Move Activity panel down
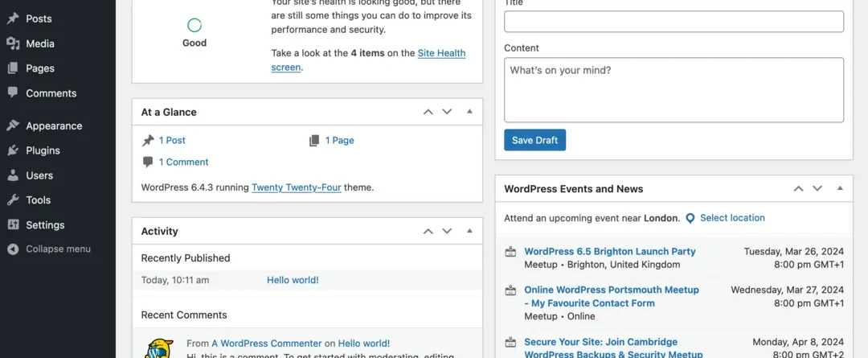Screen dimensions: 868x358 pos(447,231)
